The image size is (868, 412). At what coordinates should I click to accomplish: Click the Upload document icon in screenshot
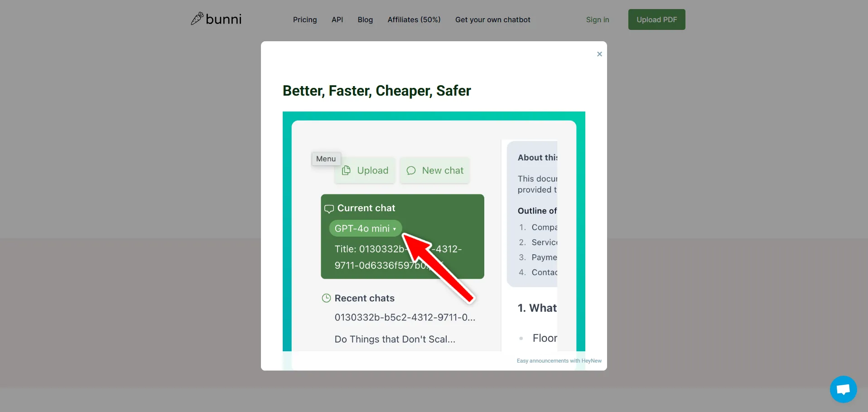347,170
